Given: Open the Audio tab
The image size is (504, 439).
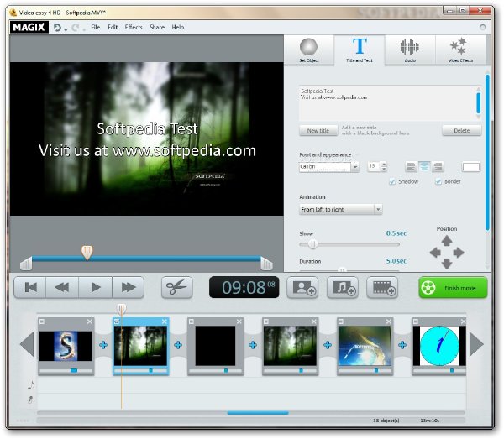Looking at the screenshot, I should (410, 50).
